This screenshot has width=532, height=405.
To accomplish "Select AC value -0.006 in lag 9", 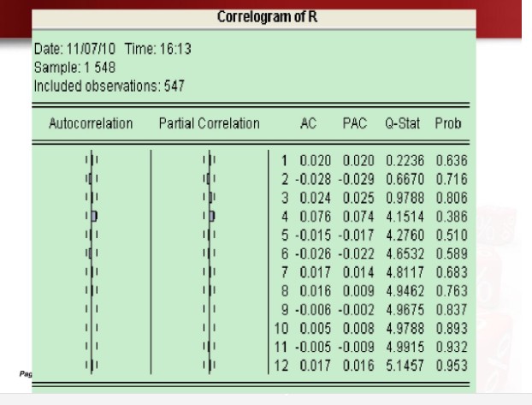I will tap(313, 309).
